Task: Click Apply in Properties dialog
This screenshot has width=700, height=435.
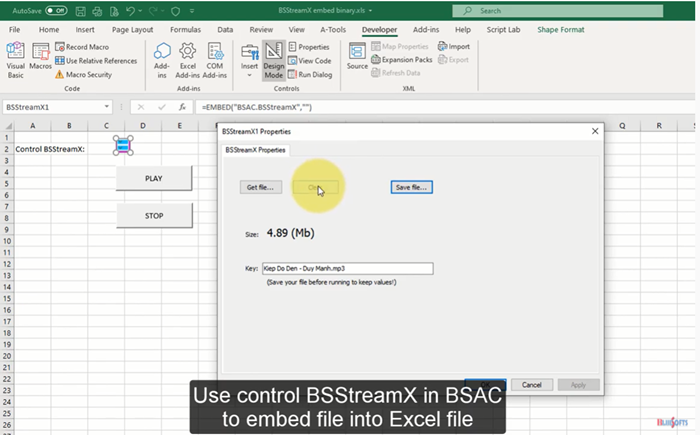Action: [x=579, y=385]
